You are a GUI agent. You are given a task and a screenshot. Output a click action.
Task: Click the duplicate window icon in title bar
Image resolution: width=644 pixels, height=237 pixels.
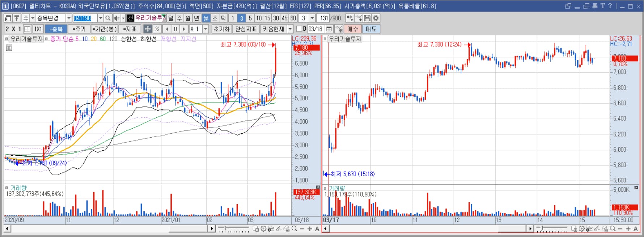click(586, 6)
